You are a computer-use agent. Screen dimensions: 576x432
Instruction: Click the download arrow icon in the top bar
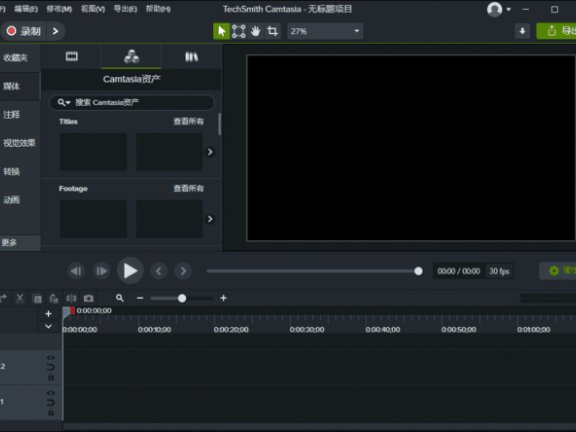coord(522,31)
